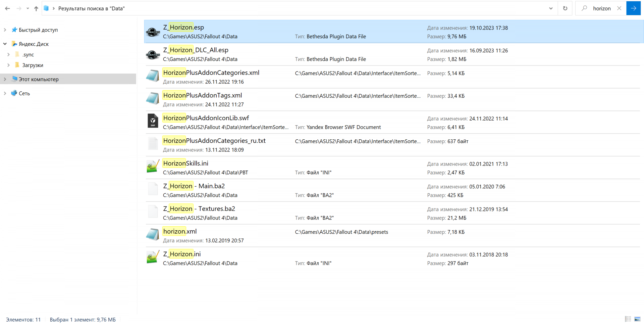Click the Up one level arrow
This screenshot has width=644, height=324.
(36, 8)
